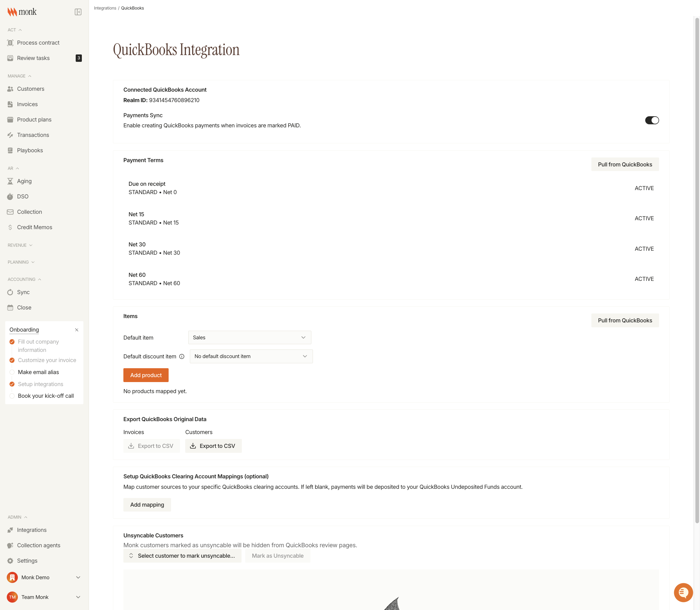Viewport: 700px width, 610px height.
Task: Click the chat bubble icon in bottom corner
Action: 683,592
